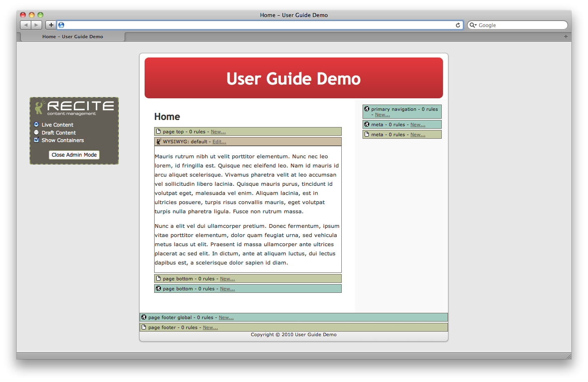Click the globe icon beside primary navigation
The image size is (588, 382).
tap(367, 109)
